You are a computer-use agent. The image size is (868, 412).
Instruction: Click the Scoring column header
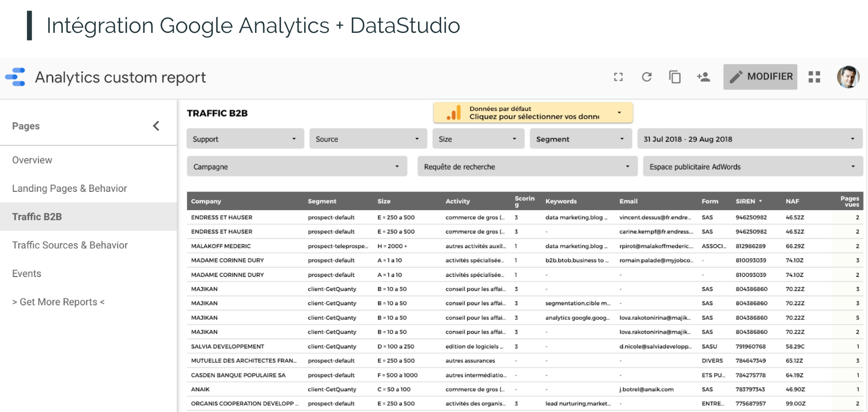click(x=524, y=201)
